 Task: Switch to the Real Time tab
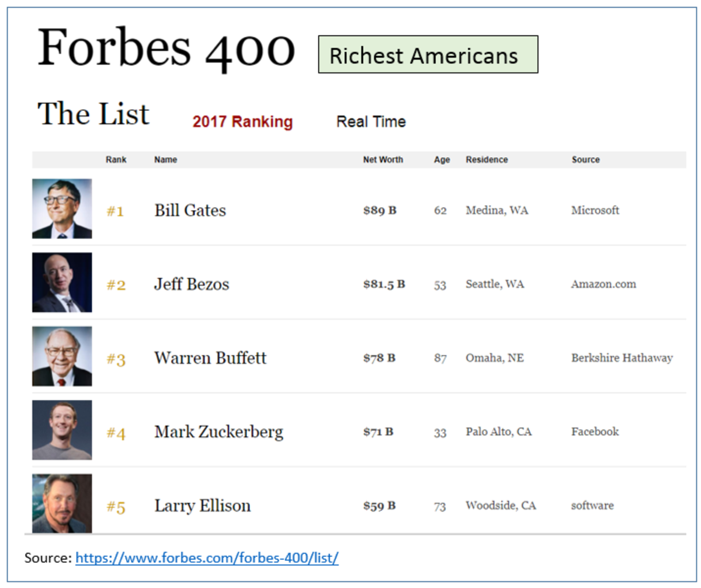point(371,122)
